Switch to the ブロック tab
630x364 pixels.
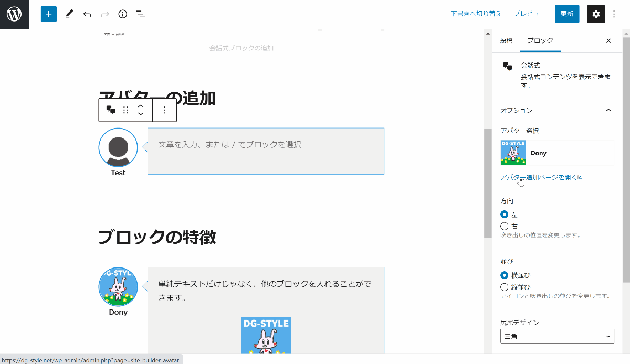[x=540, y=40]
